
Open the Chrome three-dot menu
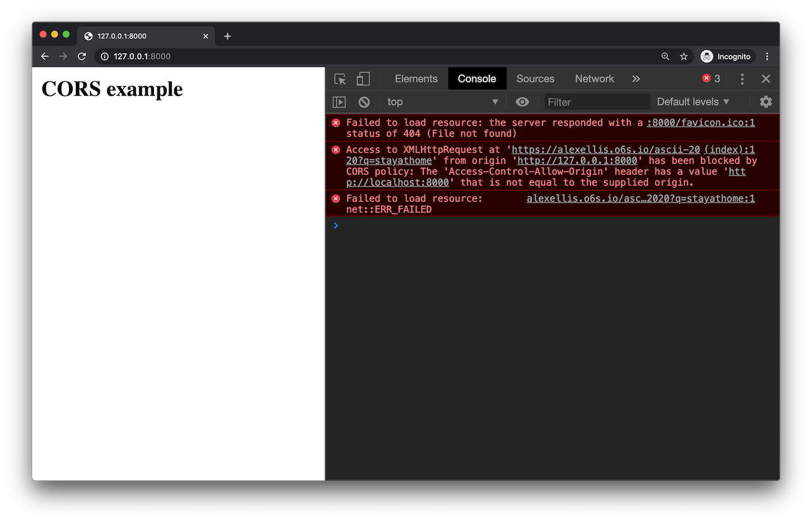pos(767,56)
